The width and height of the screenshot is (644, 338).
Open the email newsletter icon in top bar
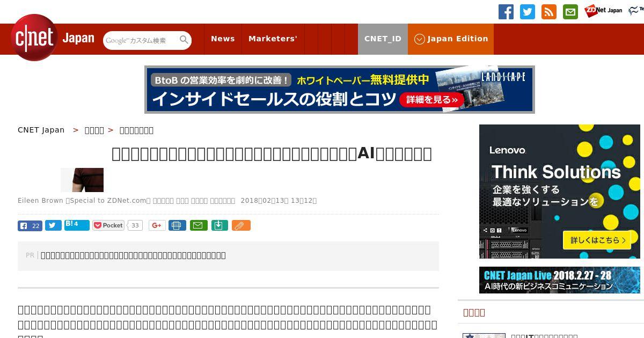tap(570, 11)
